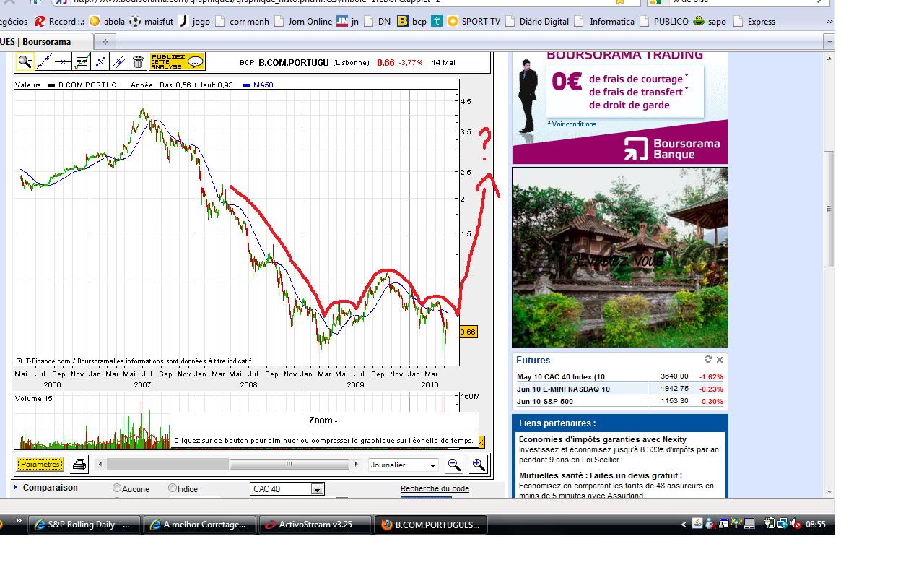Click the muted volume tray icon
Image resolution: width=924 pixels, height=578 pixels.
[796, 525]
